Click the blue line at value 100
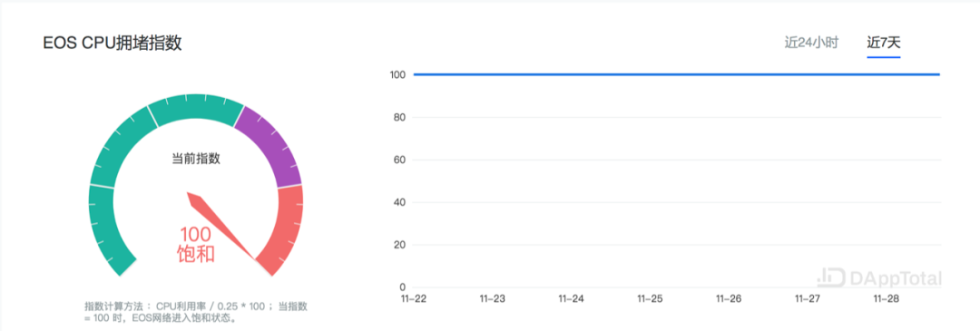This screenshot has height=331, width=980. (x=676, y=75)
